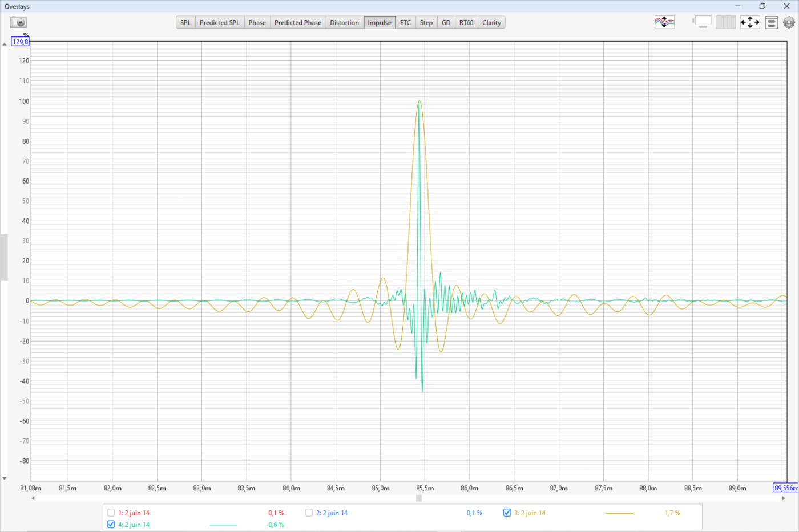Uncheck trace 3: 2 juin 14 checkbox

pyautogui.click(x=507, y=513)
